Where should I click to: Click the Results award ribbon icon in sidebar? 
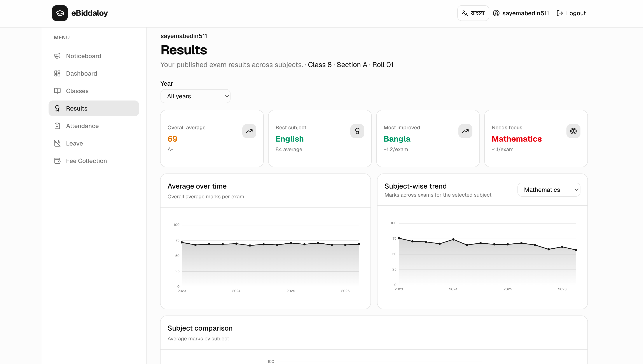[57, 109]
